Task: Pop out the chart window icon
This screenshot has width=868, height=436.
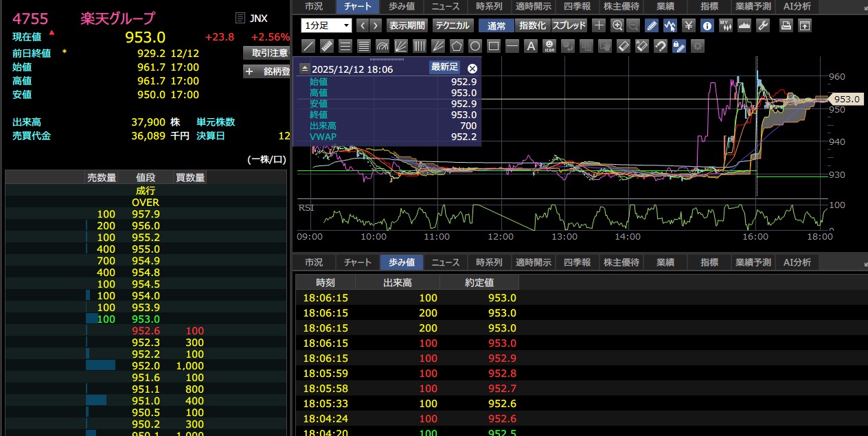Action: click(x=805, y=25)
